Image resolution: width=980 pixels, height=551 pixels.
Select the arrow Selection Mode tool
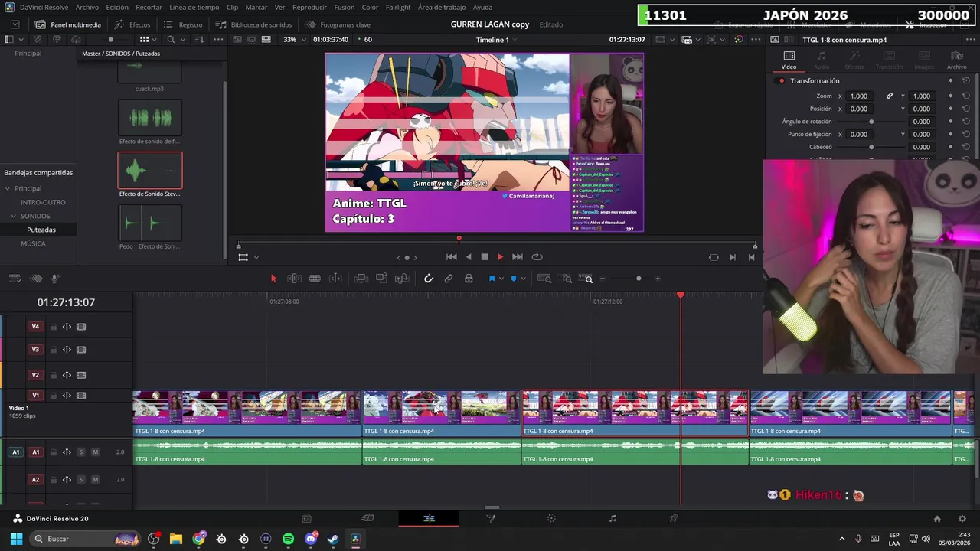point(273,279)
